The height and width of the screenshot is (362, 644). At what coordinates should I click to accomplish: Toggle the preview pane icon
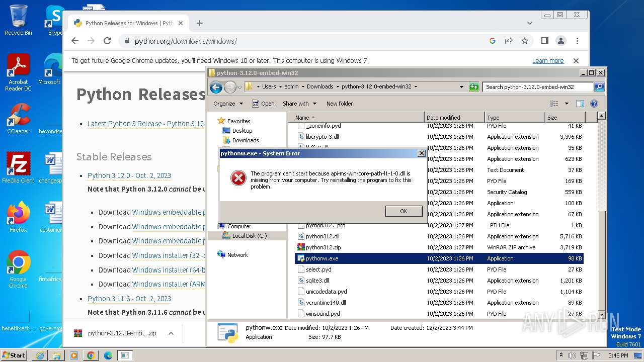pyautogui.click(x=580, y=104)
